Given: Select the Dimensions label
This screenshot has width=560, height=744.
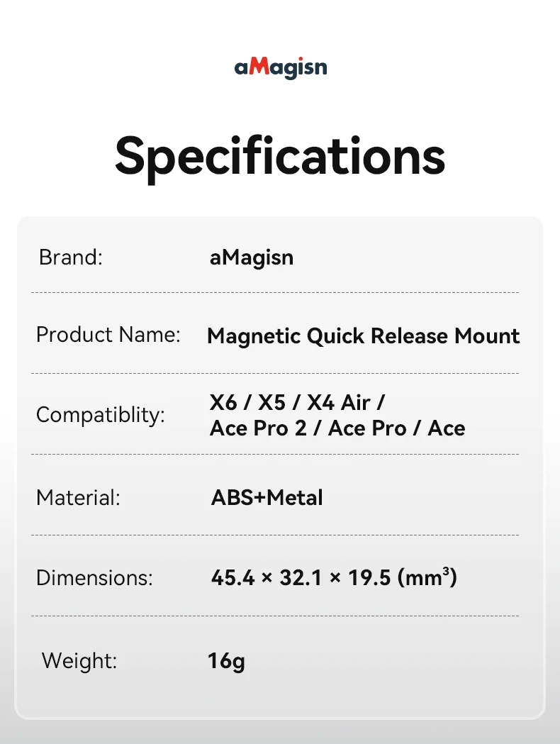Looking at the screenshot, I should tap(94, 578).
